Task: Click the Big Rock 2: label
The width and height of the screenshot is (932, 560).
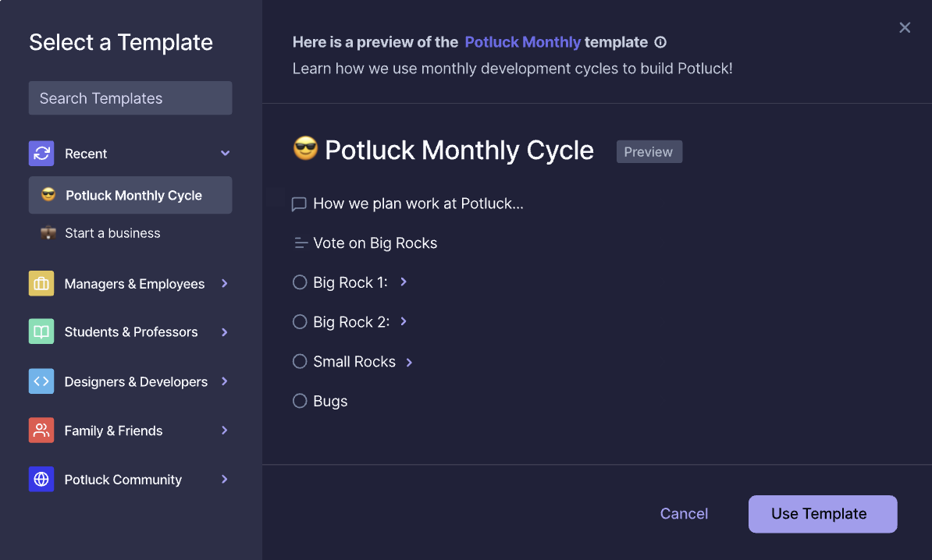Action: pos(351,322)
